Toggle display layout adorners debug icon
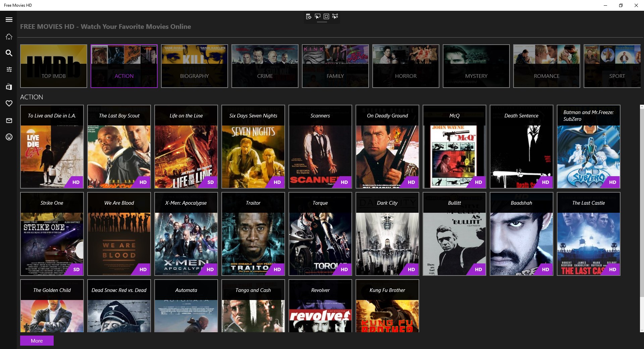Viewport: 644px width, 349px height. pyautogui.click(x=326, y=16)
